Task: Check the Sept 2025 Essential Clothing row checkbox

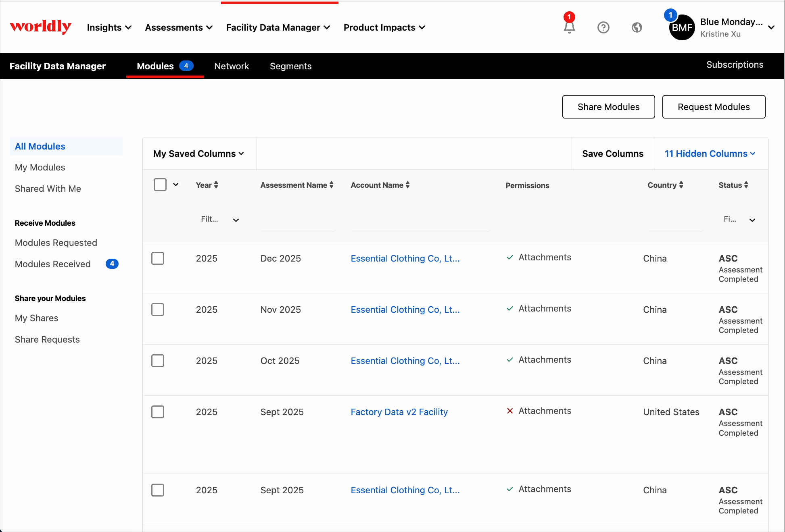Action: coord(158,490)
